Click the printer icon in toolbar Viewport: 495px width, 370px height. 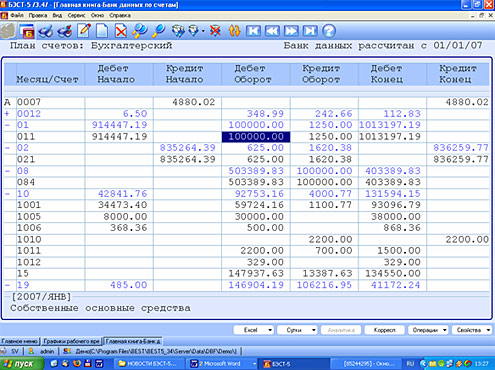tap(46, 31)
